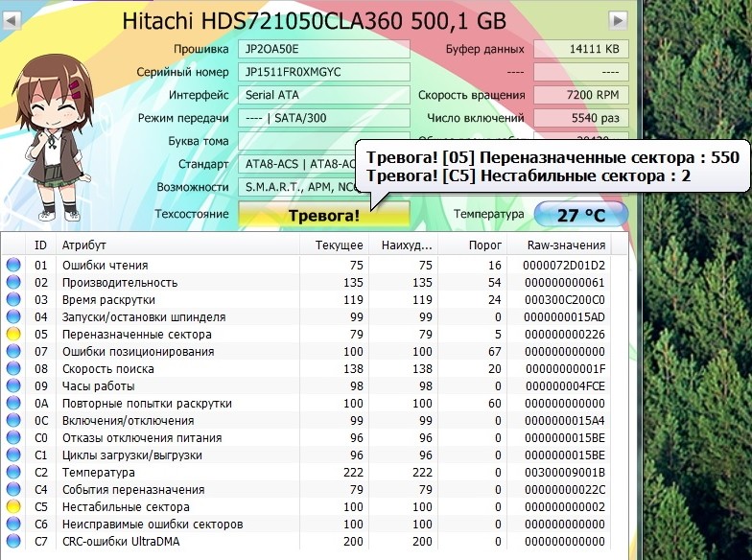
Task: Select the Нестабильные сектора attribute row
Action: (x=307, y=506)
